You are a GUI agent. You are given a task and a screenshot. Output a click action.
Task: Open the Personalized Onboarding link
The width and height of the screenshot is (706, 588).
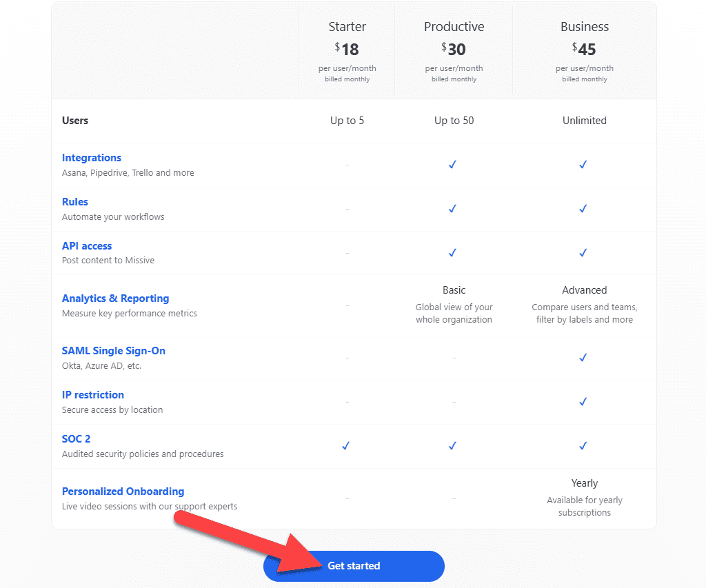[123, 491]
